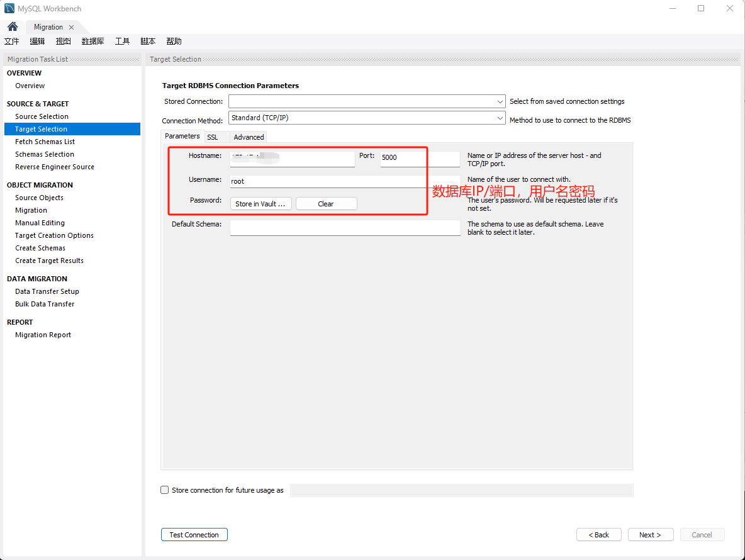Click the Default Schema field
Image resolution: width=745 pixels, height=560 pixels.
point(345,227)
